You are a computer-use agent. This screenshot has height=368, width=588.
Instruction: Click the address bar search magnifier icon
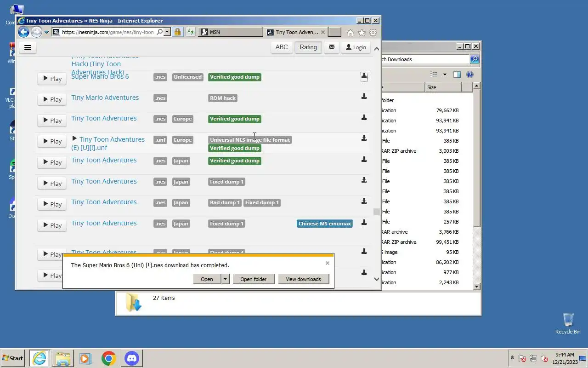pos(159,32)
